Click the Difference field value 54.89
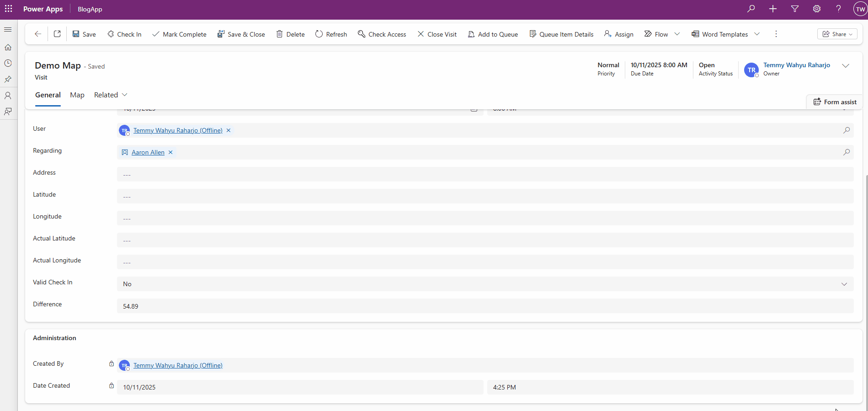 (485, 306)
